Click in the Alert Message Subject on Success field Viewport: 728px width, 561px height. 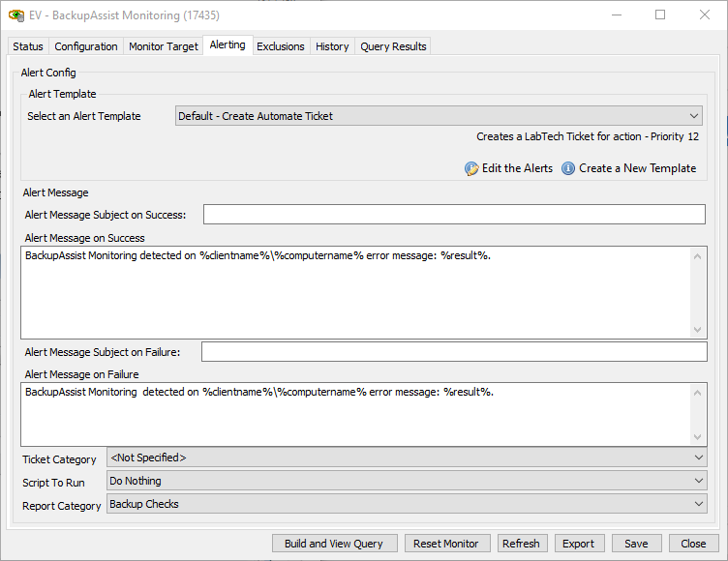coord(454,215)
